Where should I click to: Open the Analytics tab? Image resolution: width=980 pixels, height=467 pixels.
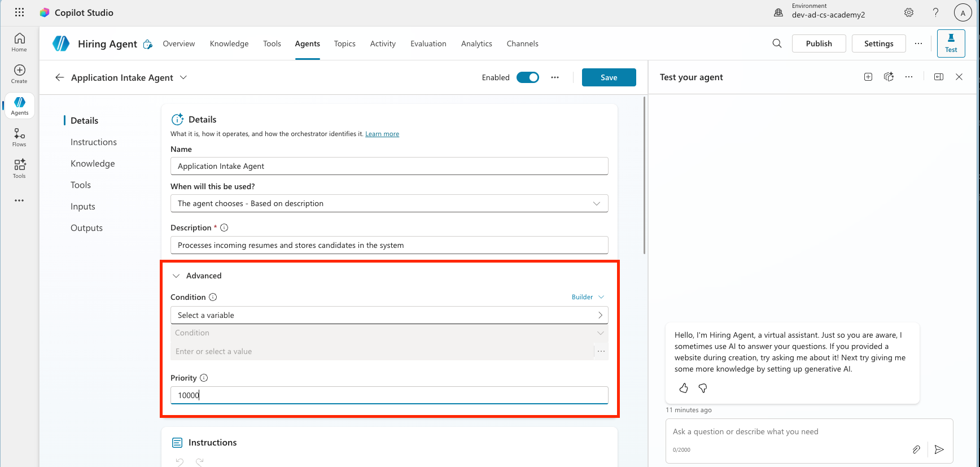[x=476, y=43]
